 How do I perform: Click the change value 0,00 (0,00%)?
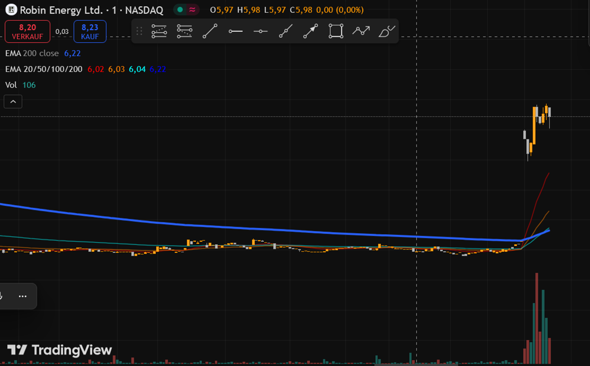tap(340, 10)
